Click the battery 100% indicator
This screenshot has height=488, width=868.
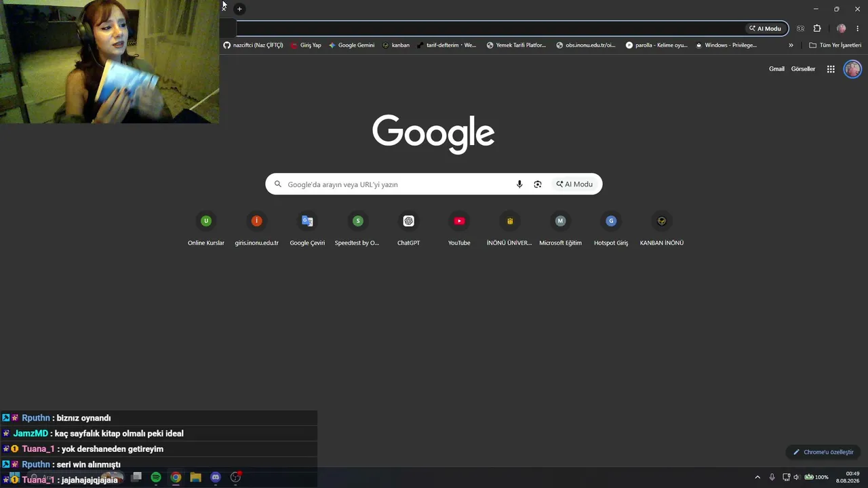coord(816,477)
